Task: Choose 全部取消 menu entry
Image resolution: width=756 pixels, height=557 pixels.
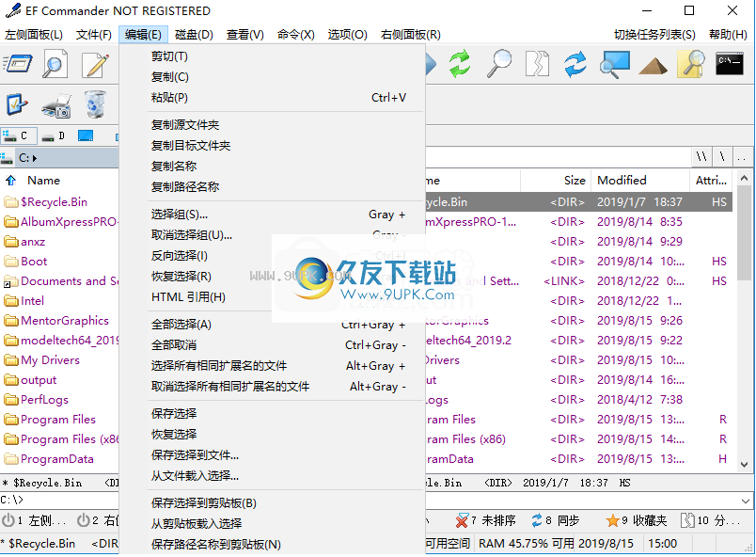Action: (273, 345)
